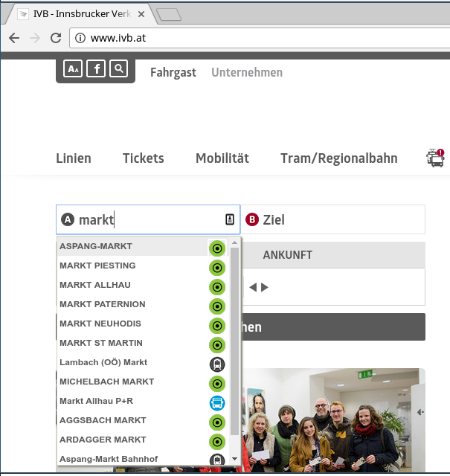Click the font size Aa icon
This screenshot has width=450, height=476.
(x=73, y=68)
